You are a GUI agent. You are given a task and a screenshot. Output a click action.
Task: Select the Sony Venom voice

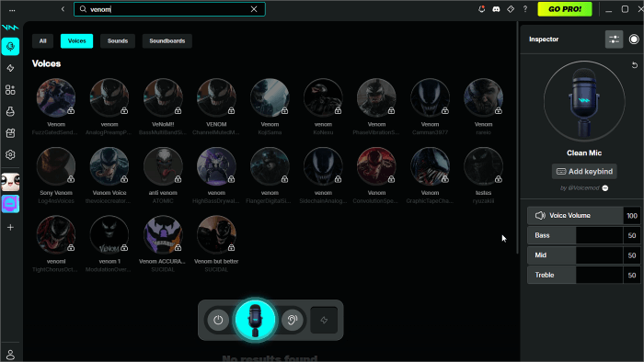click(x=56, y=175)
